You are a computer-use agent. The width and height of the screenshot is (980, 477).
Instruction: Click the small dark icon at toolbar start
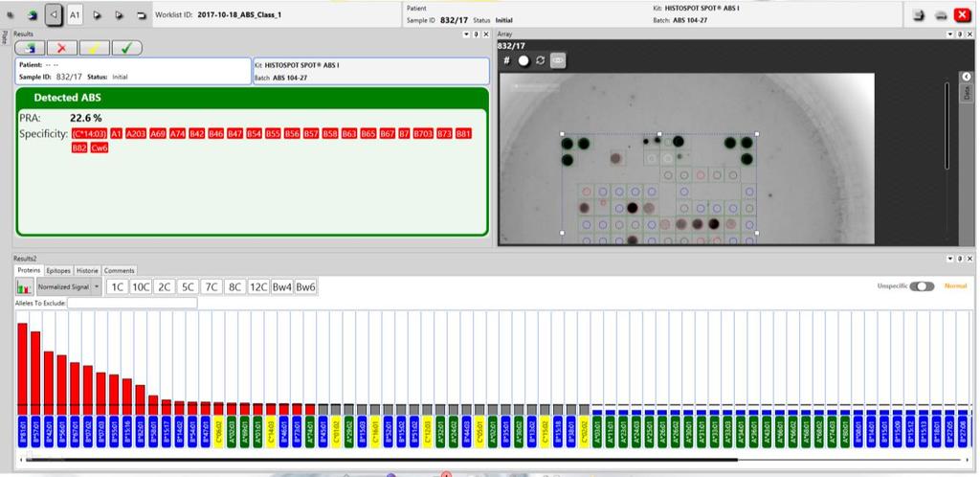(x=10, y=15)
